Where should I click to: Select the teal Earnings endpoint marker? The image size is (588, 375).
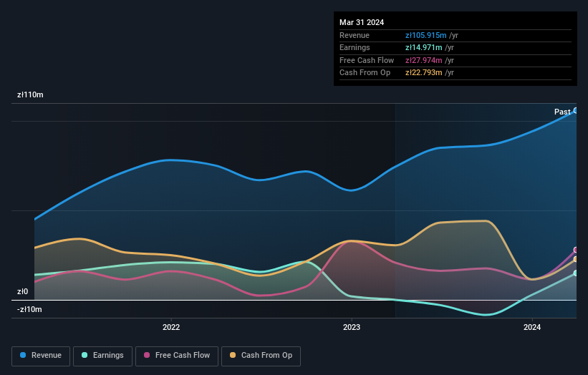(x=576, y=273)
